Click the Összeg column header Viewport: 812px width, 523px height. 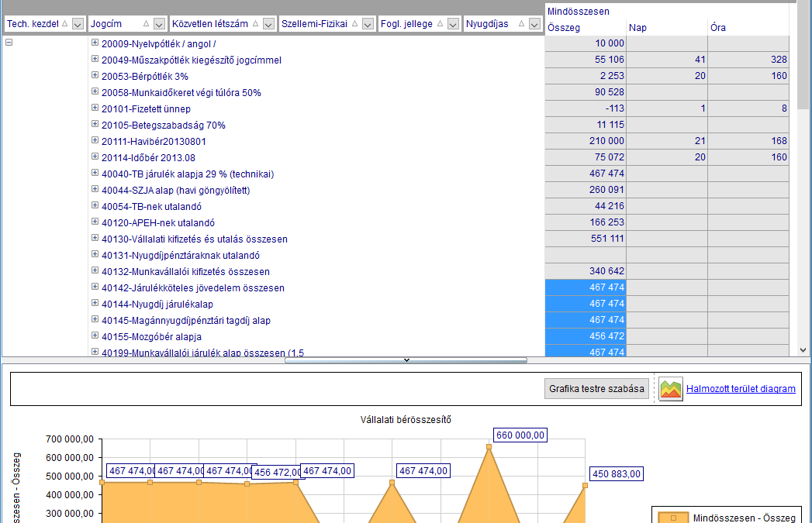pos(586,27)
